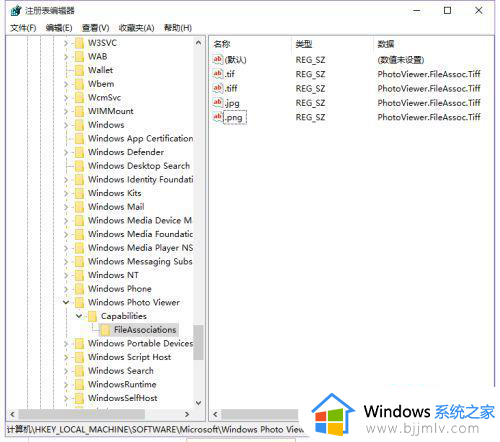Click the Windows NT folder icon
Screen dimensions: 500x442
(79, 275)
